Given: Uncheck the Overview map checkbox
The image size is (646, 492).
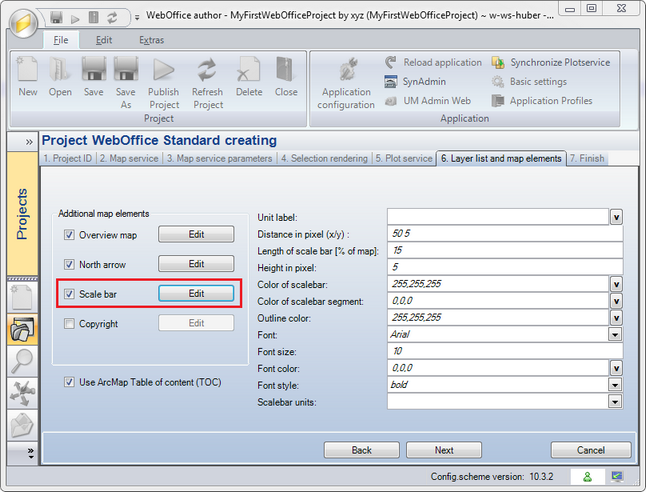Looking at the screenshot, I should pos(69,235).
